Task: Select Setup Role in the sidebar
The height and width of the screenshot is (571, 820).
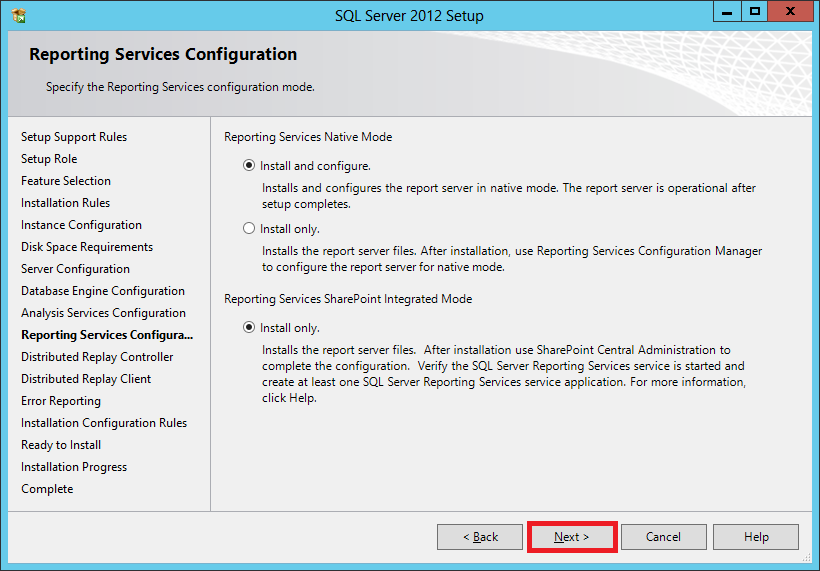Action: click(49, 159)
